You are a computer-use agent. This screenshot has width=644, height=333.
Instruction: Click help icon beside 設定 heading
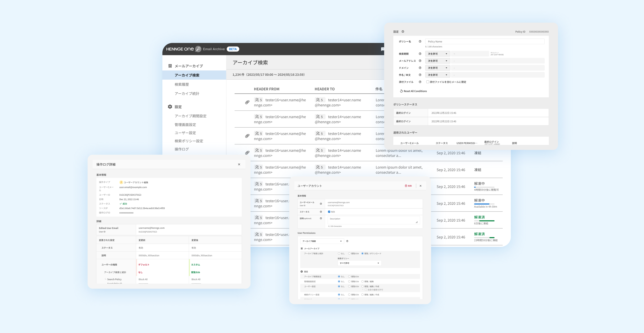[x=403, y=32]
